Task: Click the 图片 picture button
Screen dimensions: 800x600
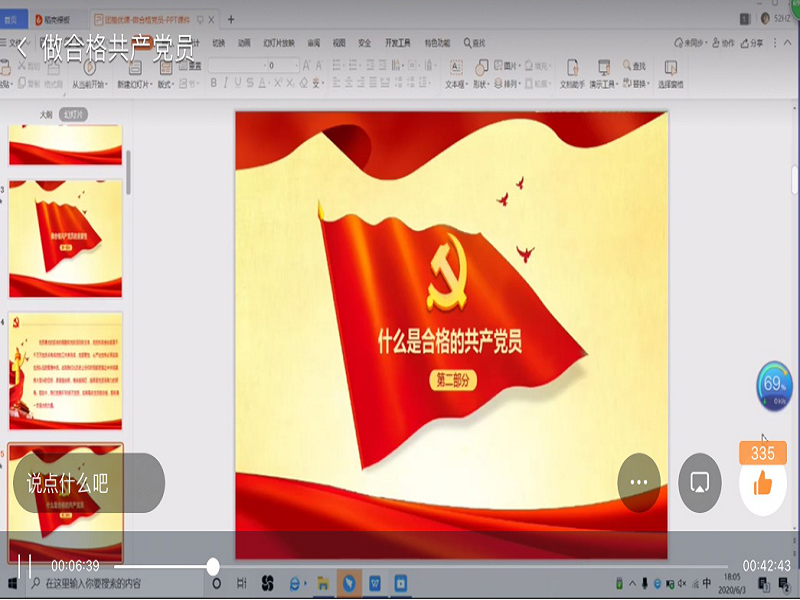Action: click(x=506, y=66)
